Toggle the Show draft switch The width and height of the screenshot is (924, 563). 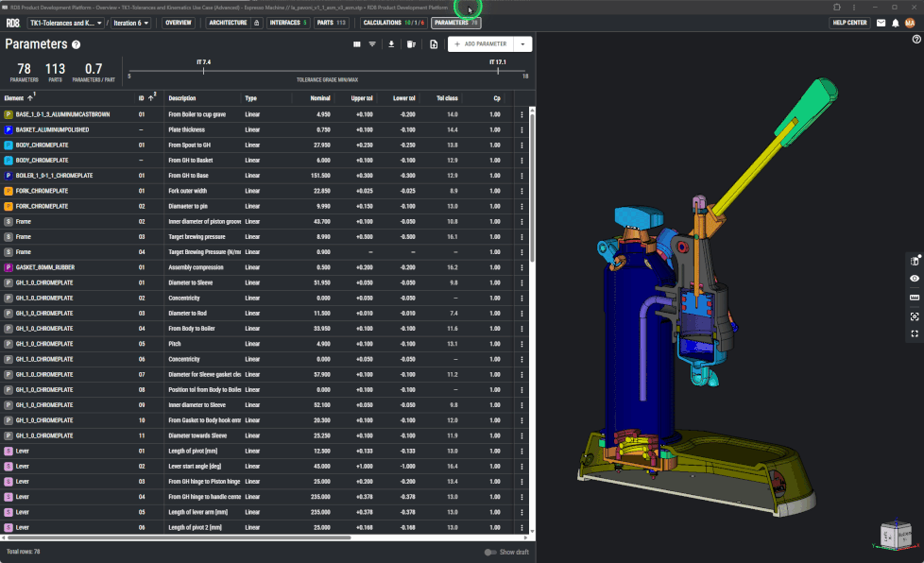coord(489,553)
